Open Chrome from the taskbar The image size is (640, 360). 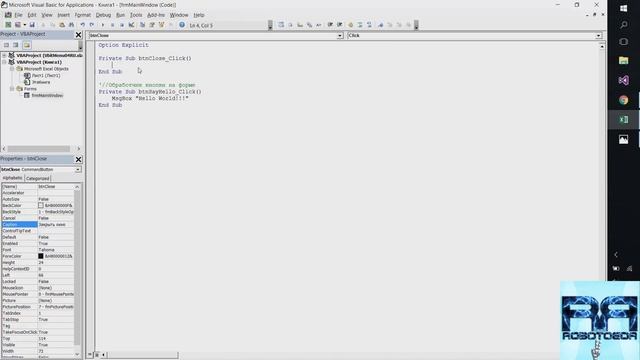[x=624, y=100]
